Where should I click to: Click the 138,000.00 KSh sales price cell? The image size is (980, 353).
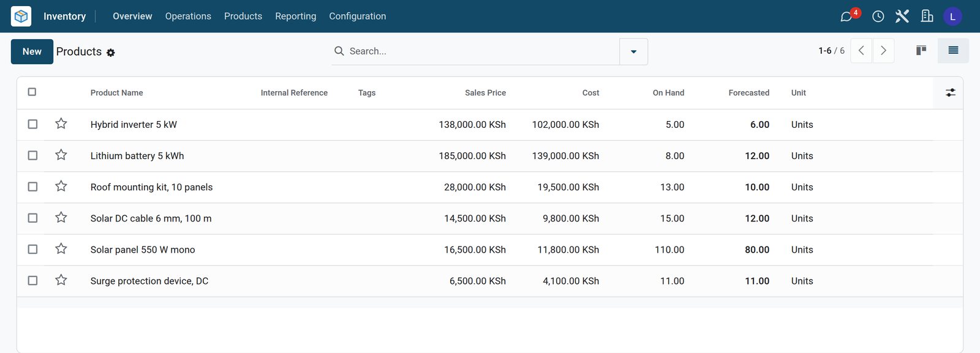point(472,125)
